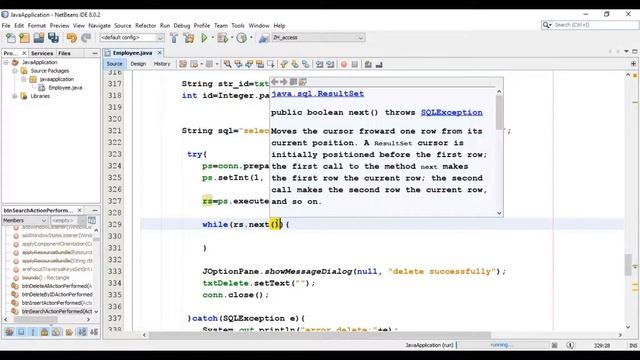Toggle Sort by Name in navigator
640x360 pixels.
click(82, 332)
